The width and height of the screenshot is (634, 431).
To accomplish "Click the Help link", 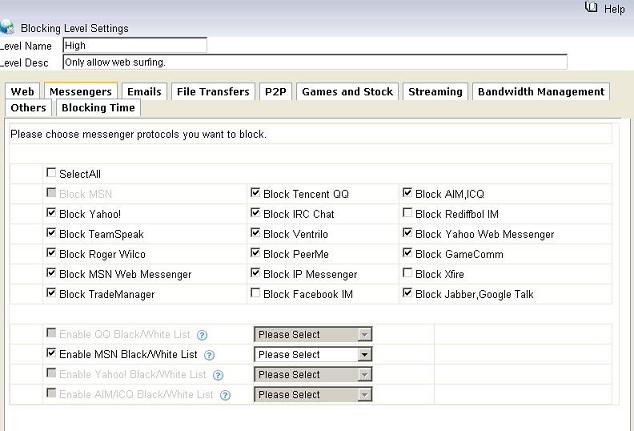I will 614,9.
